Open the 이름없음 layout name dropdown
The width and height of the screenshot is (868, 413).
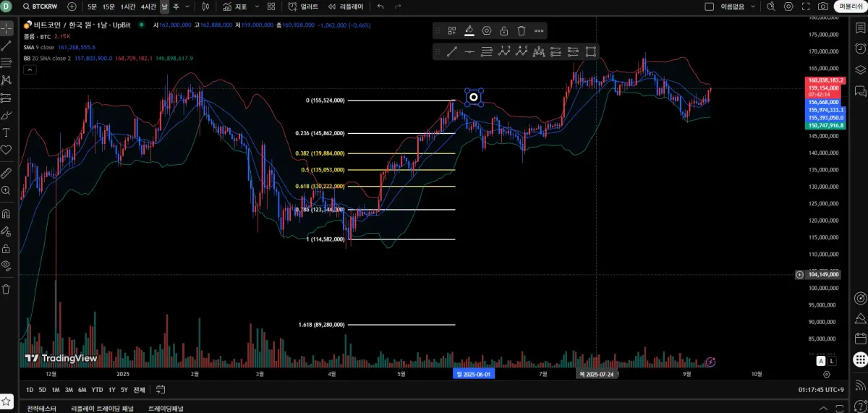pos(738,7)
